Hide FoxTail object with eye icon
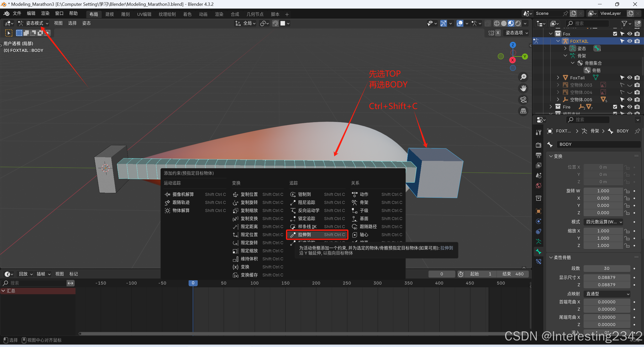 630,78
